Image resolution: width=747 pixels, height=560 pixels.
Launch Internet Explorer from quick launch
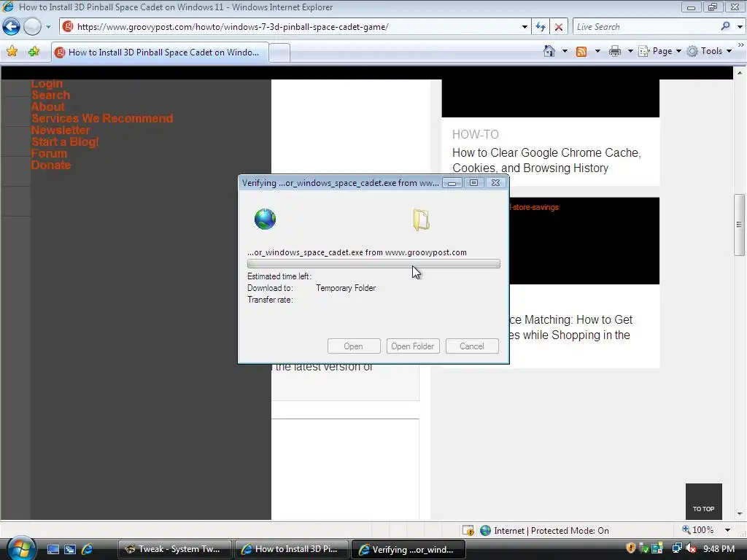pyautogui.click(x=88, y=550)
